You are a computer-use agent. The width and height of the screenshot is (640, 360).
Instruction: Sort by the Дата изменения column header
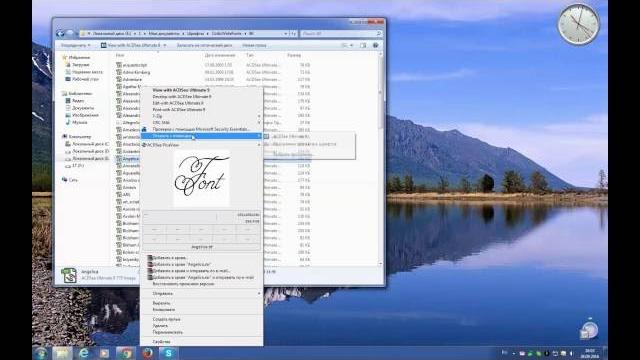(x=220, y=55)
